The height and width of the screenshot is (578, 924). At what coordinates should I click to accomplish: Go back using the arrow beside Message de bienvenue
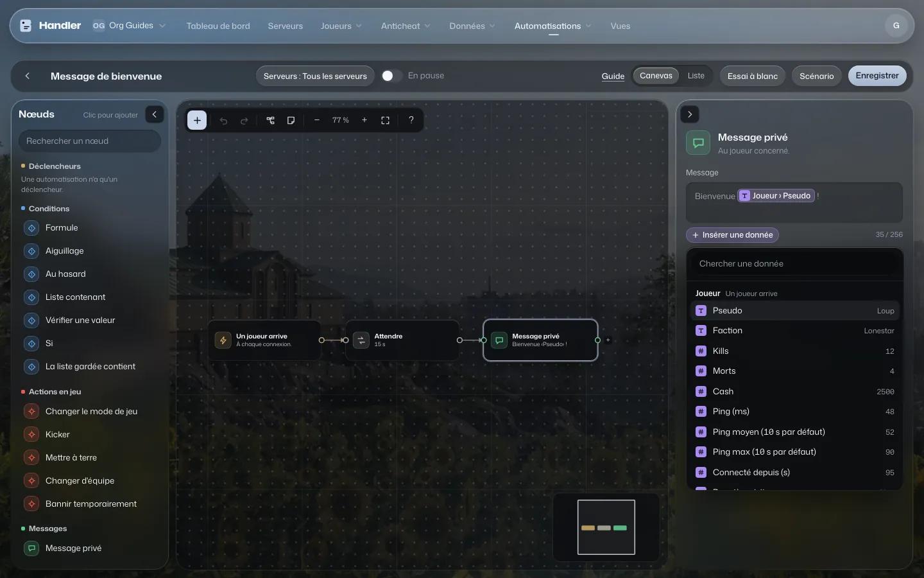(x=28, y=76)
